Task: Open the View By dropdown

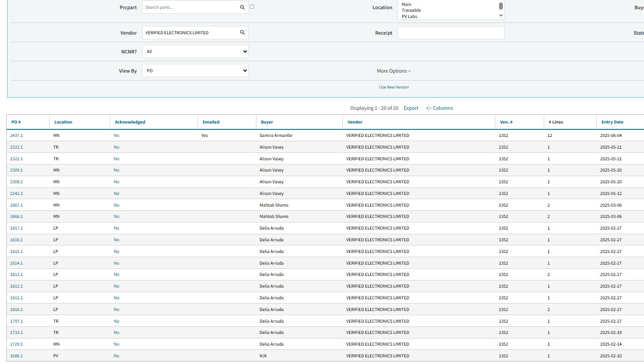Action: click(195, 71)
